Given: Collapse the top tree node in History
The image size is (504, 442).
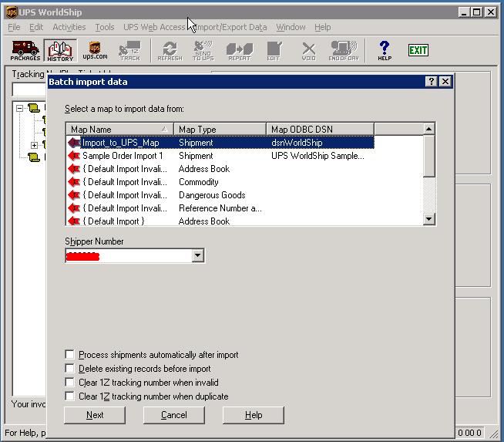Looking at the screenshot, I should point(20,109).
